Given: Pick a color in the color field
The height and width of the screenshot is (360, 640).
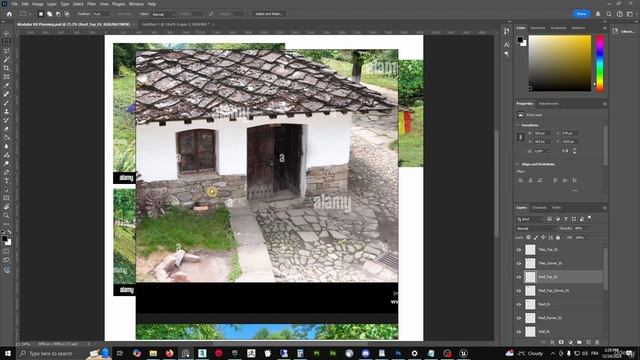Looking at the screenshot, I should click(560, 63).
